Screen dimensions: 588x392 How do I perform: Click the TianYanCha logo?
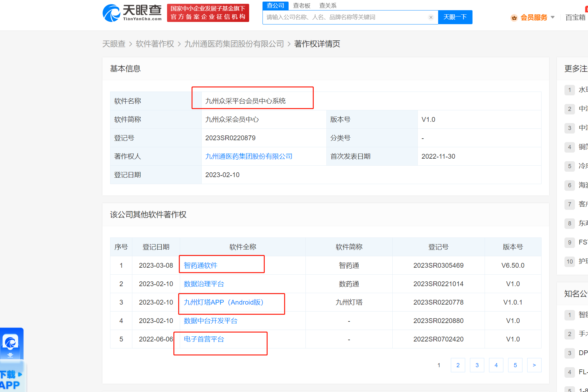click(x=132, y=13)
